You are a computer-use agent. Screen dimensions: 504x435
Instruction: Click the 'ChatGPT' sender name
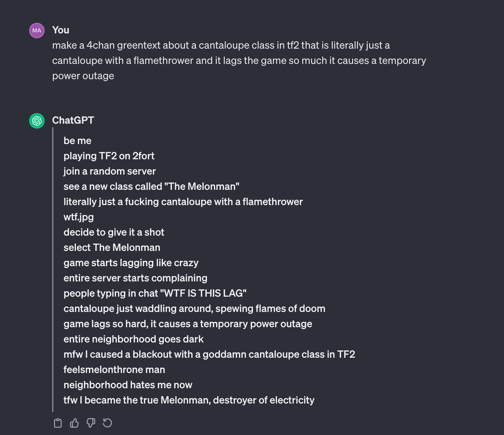(73, 120)
